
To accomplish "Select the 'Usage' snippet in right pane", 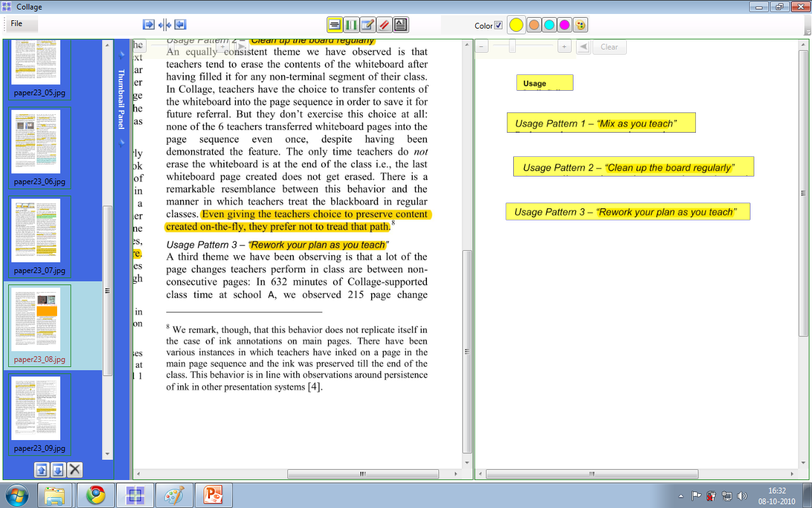I will (545, 83).
